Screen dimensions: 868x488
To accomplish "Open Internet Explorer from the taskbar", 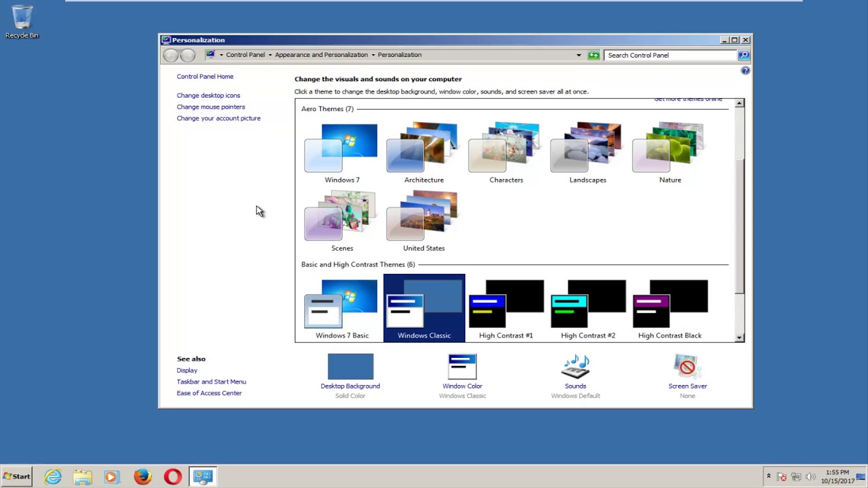I will 53,476.
